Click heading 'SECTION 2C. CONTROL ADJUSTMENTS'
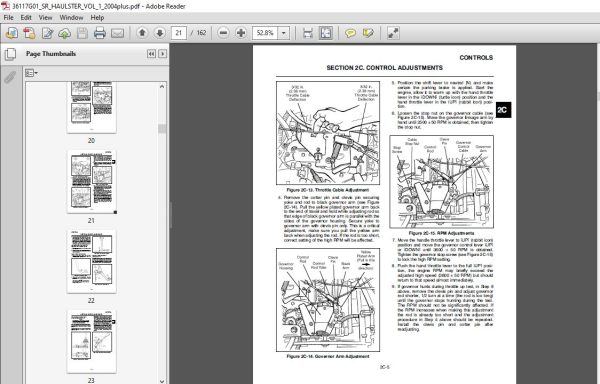 [x=384, y=68]
